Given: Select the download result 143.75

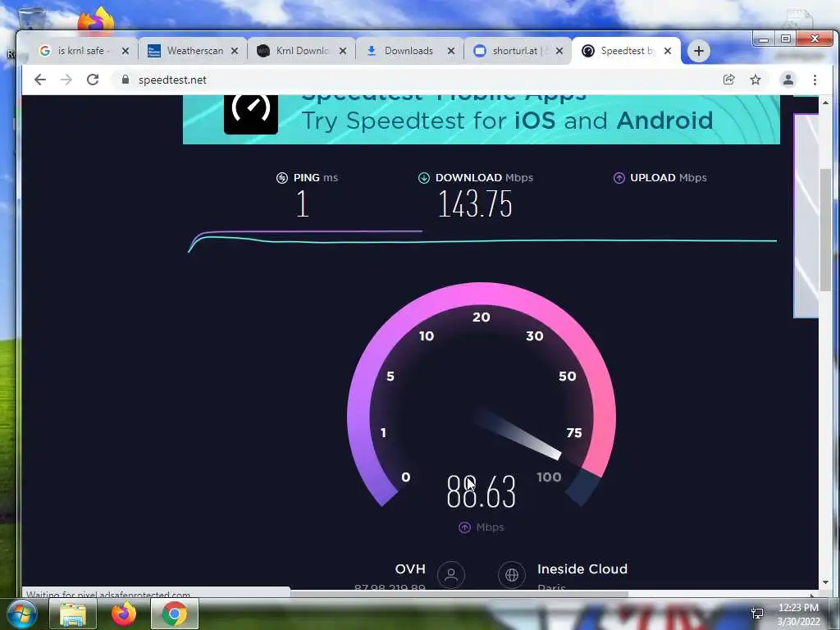Looking at the screenshot, I should 475,204.
